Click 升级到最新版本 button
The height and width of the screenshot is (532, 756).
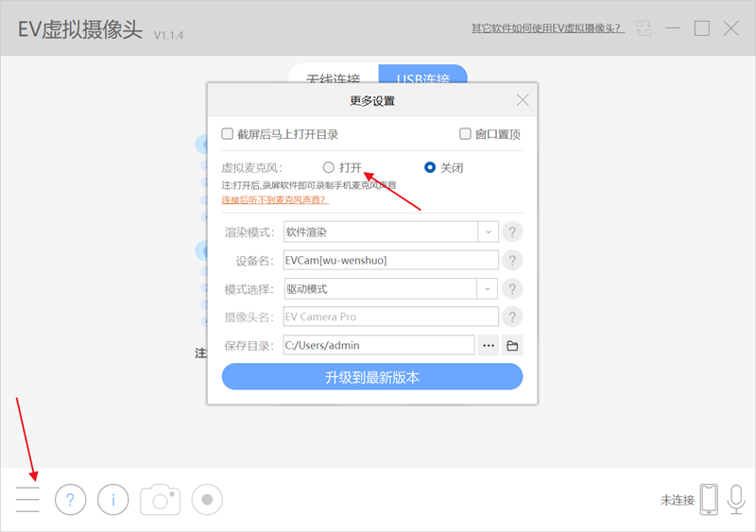372,377
